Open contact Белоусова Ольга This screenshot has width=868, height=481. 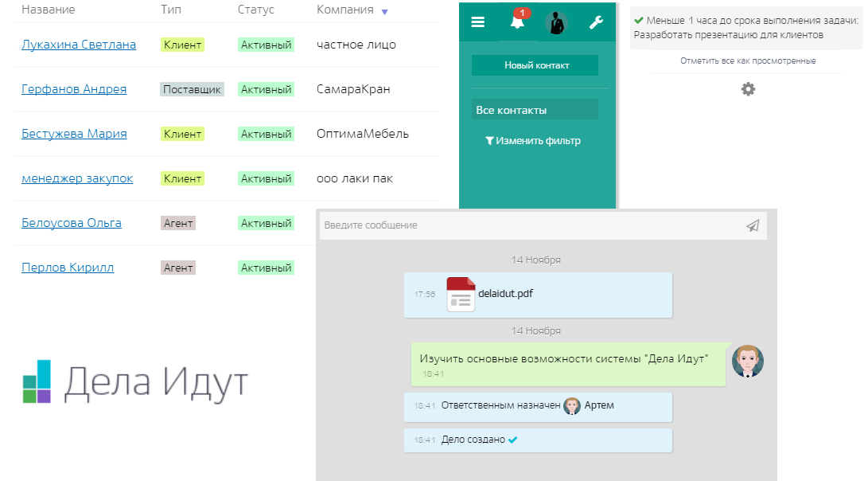pos(71,223)
